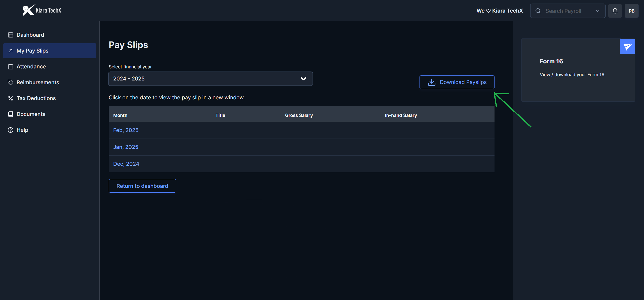
Task: Click the Reimbursements tag icon
Action: (11, 82)
